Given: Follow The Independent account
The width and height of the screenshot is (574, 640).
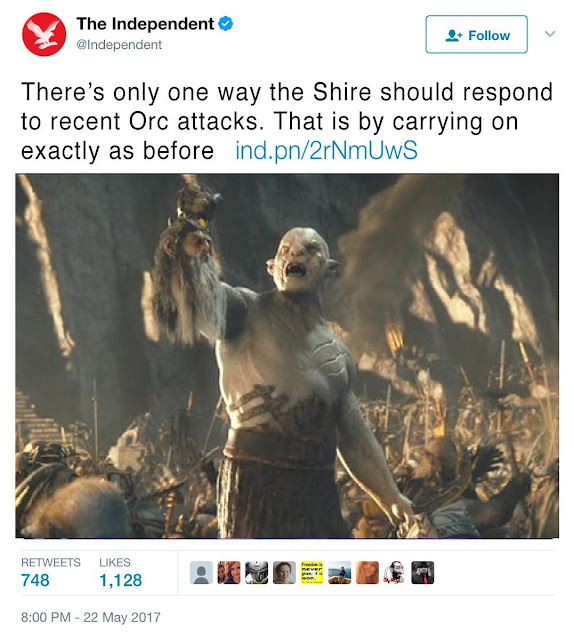Looking at the screenshot, I should (476, 35).
